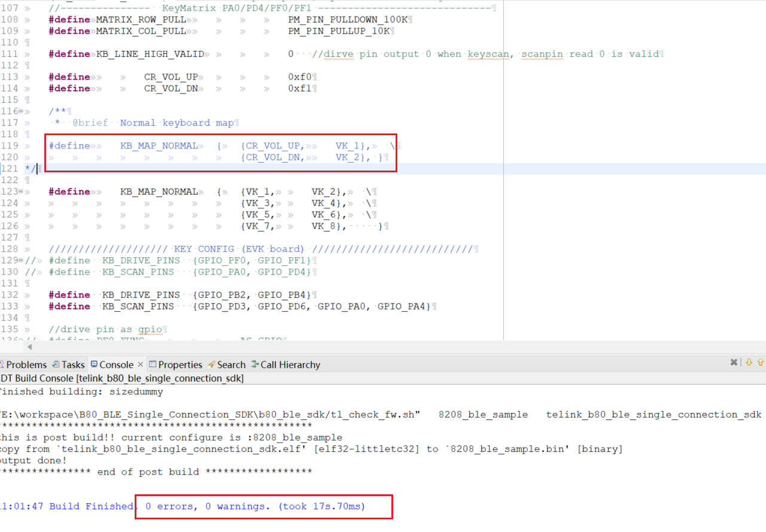Click the gray X console toolbar icon
The height and width of the screenshot is (532, 766).
[734, 363]
